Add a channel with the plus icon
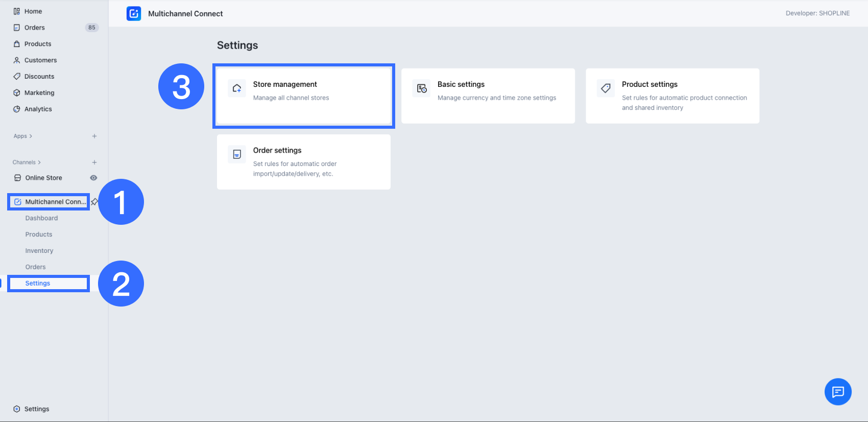 click(94, 162)
